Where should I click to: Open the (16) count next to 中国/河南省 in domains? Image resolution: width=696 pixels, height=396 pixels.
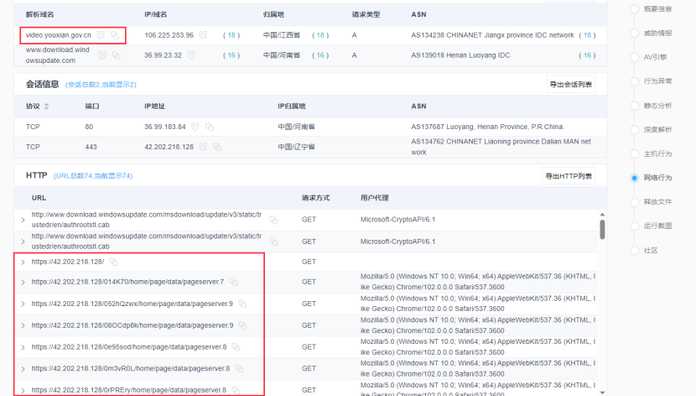click(x=320, y=55)
